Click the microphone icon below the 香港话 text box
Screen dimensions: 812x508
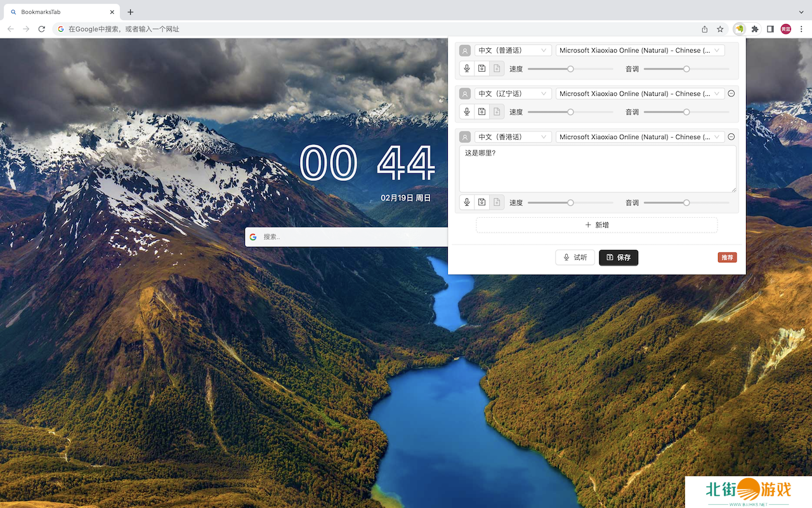point(467,203)
